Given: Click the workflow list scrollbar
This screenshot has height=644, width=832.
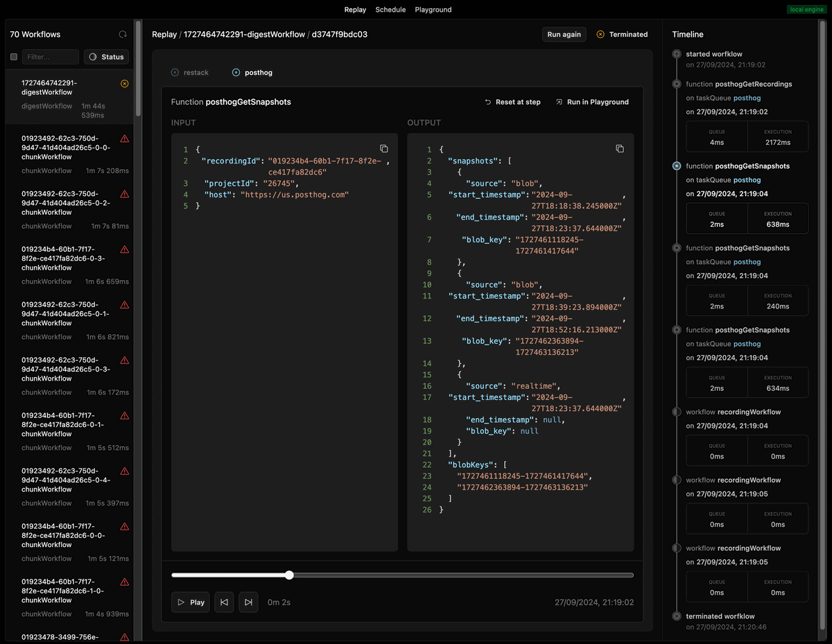Looking at the screenshot, I should pos(139,69).
